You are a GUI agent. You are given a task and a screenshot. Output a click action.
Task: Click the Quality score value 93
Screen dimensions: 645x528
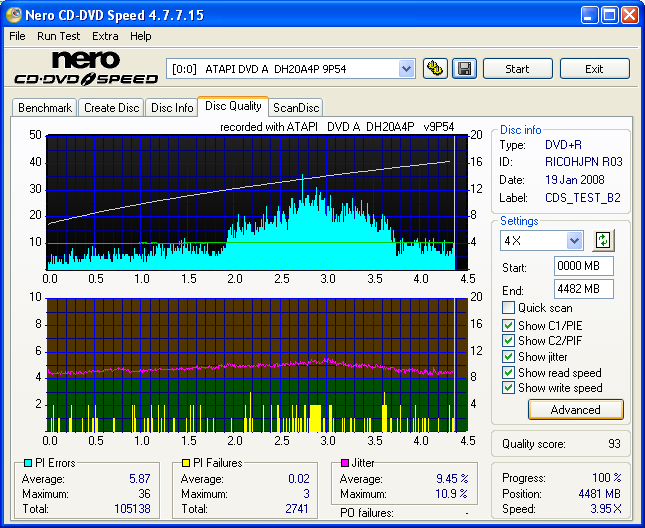pyautogui.click(x=614, y=444)
